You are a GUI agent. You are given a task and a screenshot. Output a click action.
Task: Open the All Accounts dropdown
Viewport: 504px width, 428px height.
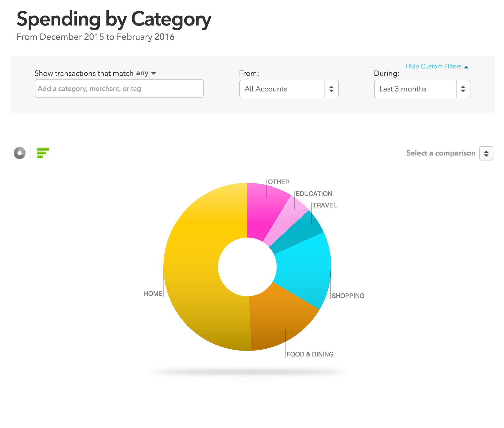[x=289, y=89]
